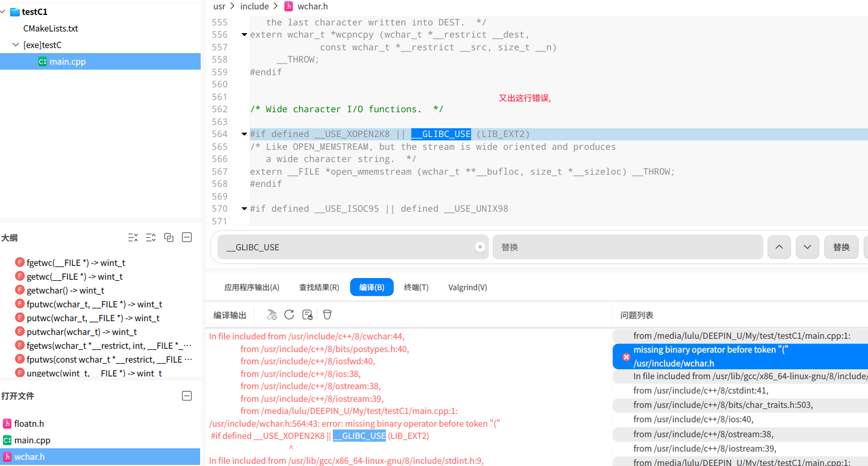
Task: Switch to 应用程序输出(A) tab
Action: pos(252,287)
